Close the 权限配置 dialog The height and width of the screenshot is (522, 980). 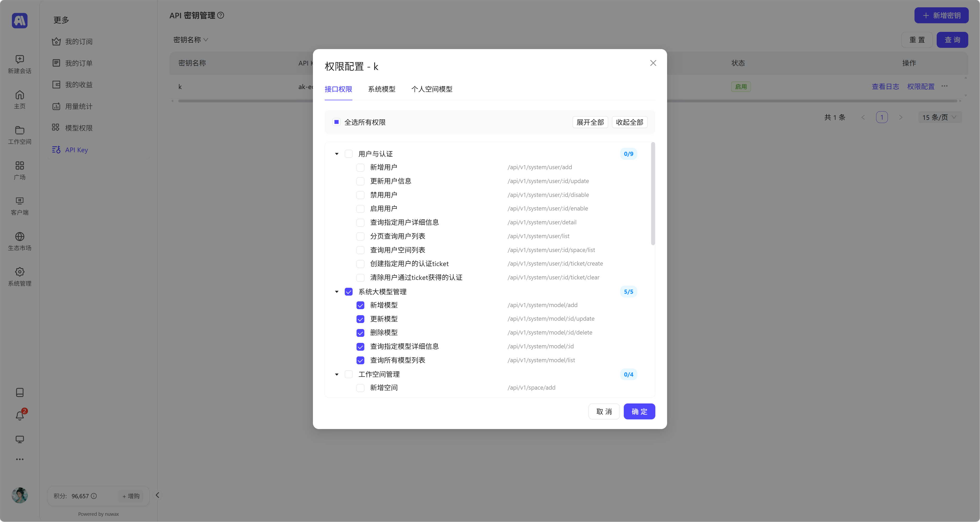[653, 63]
